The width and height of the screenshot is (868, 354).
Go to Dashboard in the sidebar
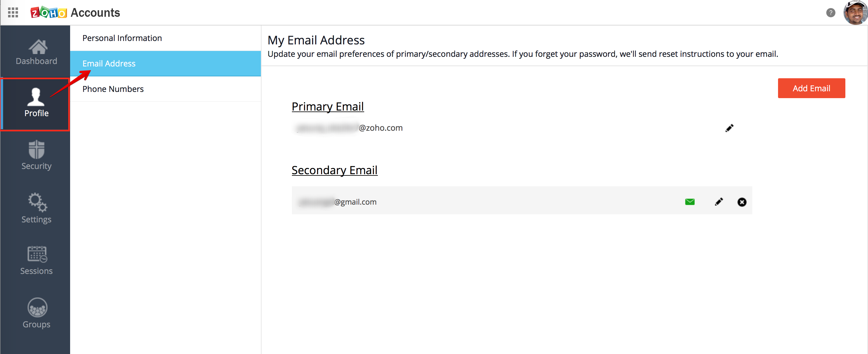[36, 52]
